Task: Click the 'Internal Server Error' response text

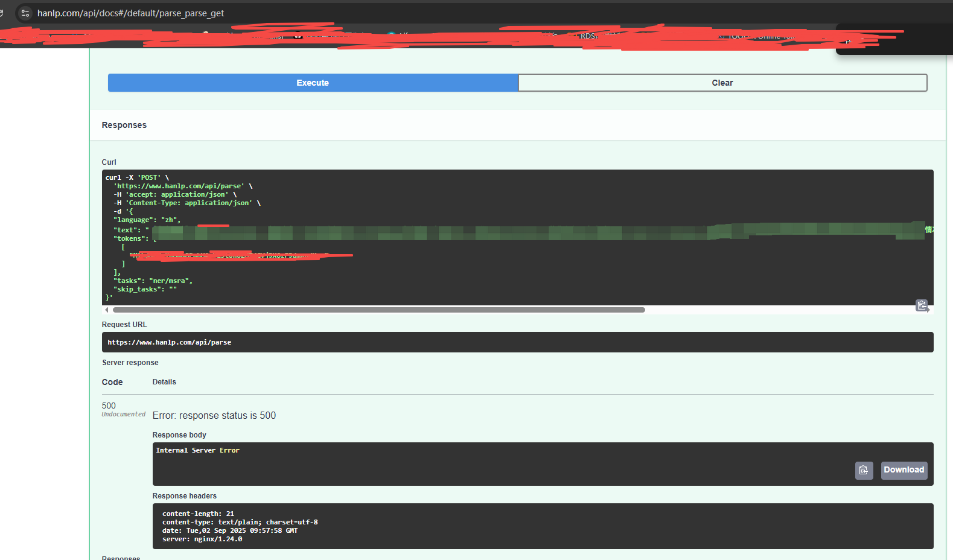Action: (x=197, y=450)
